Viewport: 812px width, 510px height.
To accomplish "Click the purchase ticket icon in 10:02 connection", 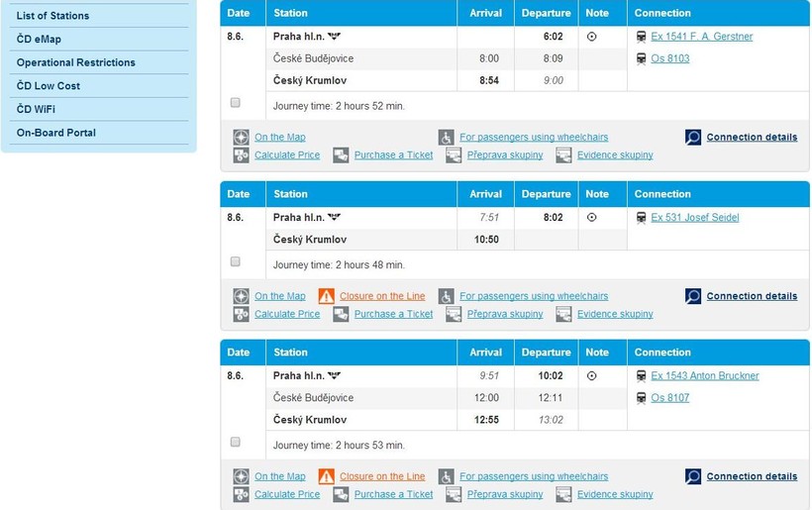I will pos(341,494).
